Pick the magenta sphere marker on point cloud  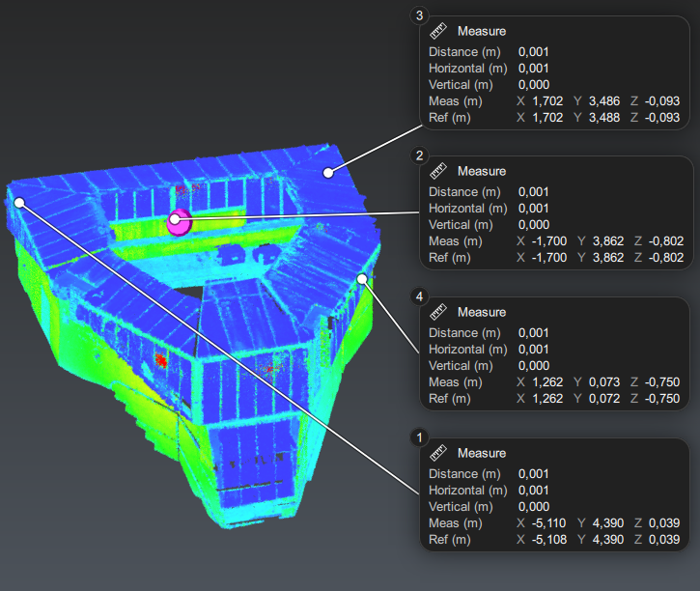pos(180,221)
